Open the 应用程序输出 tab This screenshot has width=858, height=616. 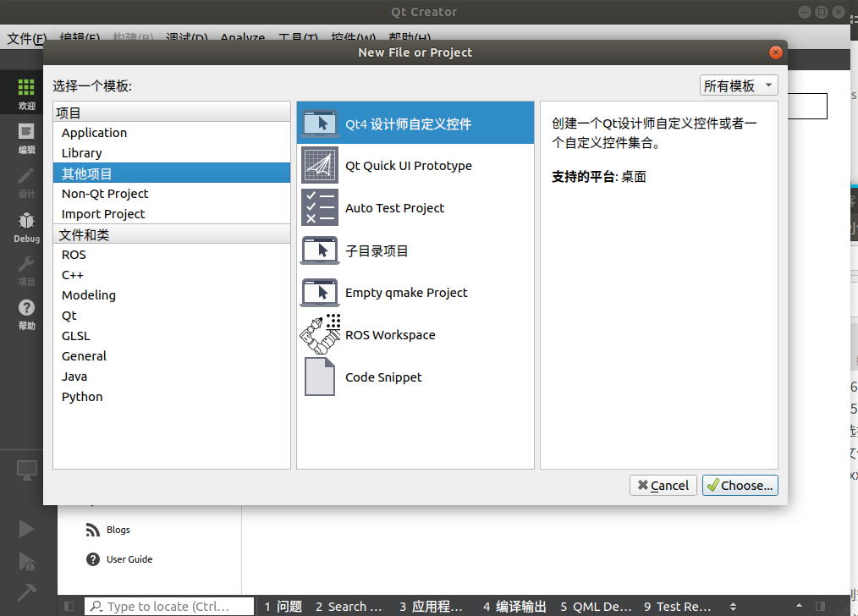tap(432, 606)
